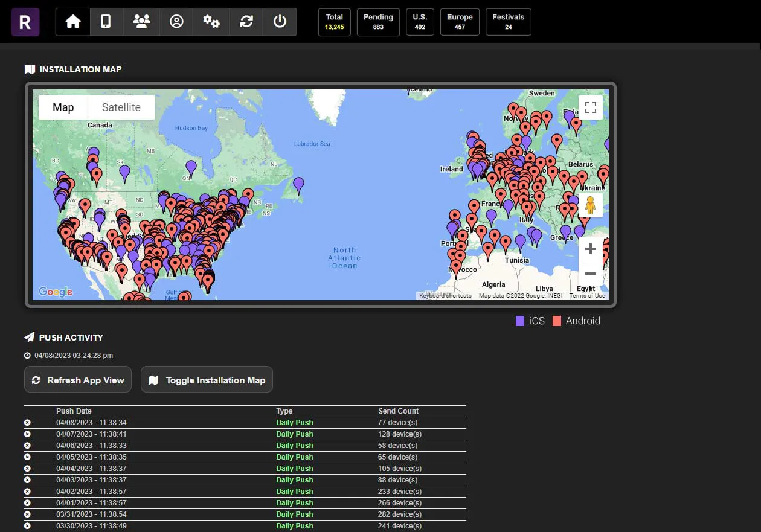The width and height of the screenshot is (761, 532).
Task: Click the user profile circle icon
Action: [x=176, y=22]
